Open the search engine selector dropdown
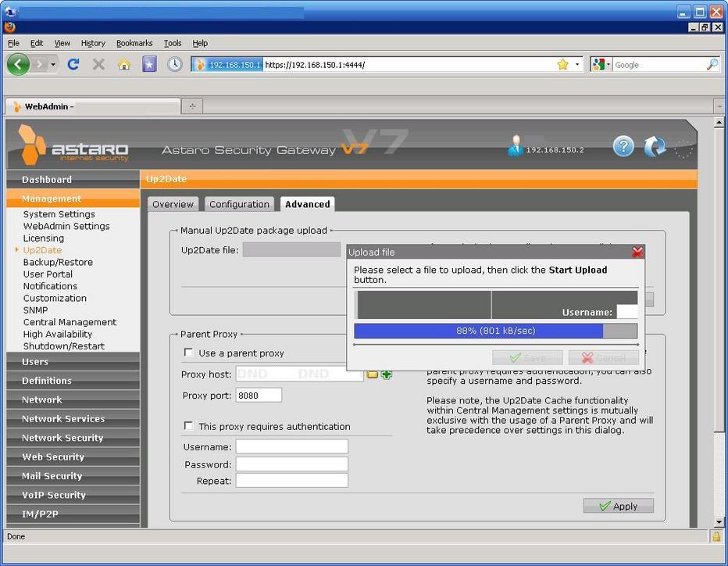The image size is (728, 566). (x=601, y=65)
